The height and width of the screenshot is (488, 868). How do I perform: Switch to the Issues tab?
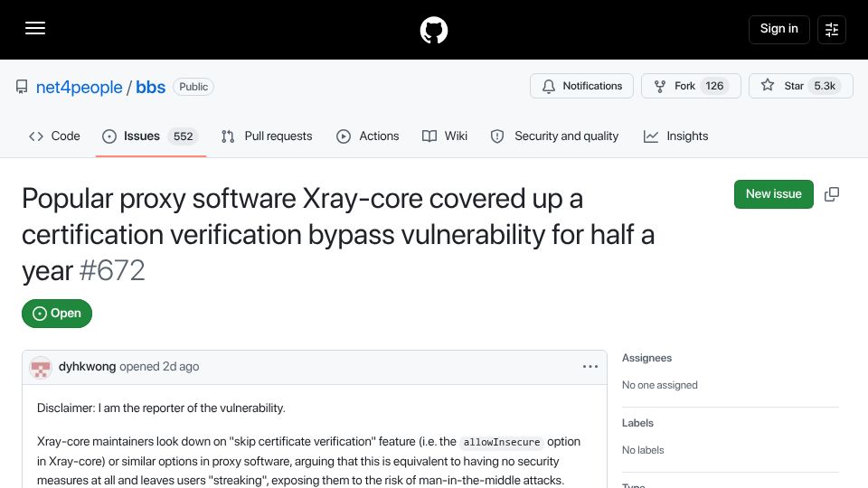[151, 136]
